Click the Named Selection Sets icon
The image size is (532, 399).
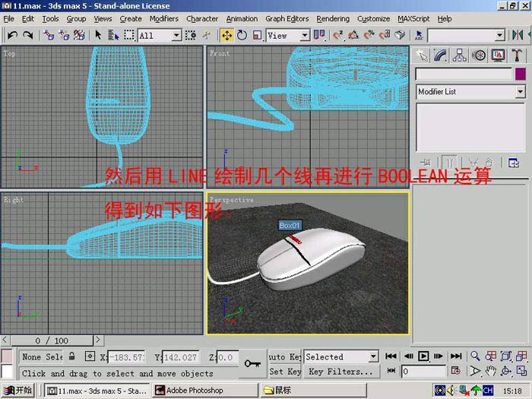click(x=419, y=35)
